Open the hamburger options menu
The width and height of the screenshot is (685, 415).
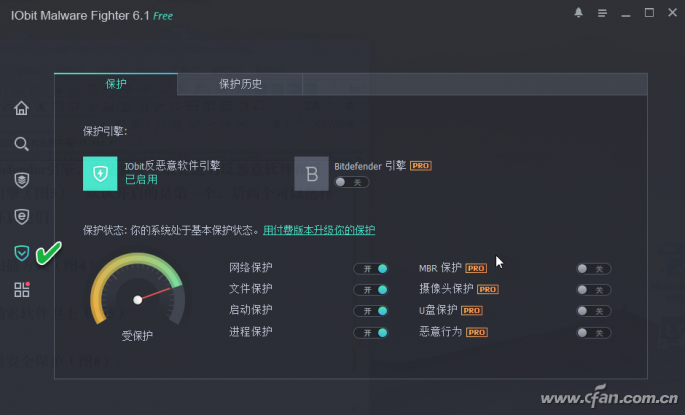tap(602, 13)
